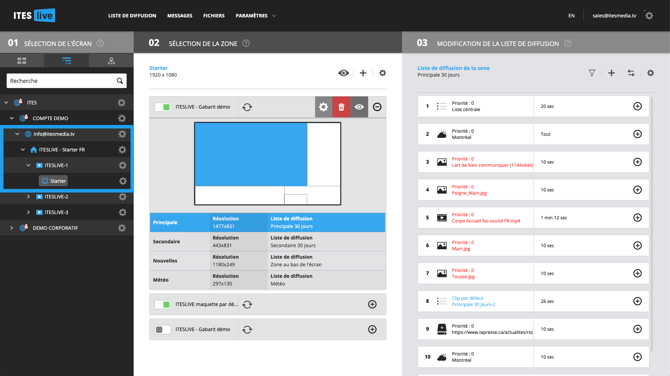Open settings gear for DEMO CORPORATIF
Screen dimensions: 670x376
[122, 228]
